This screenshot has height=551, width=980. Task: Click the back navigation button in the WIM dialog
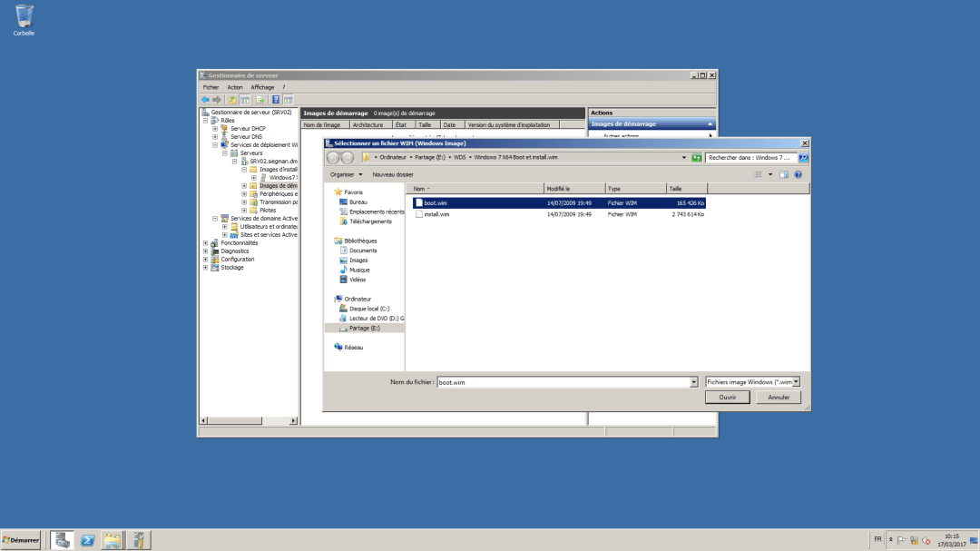click(x=332, y=156)
